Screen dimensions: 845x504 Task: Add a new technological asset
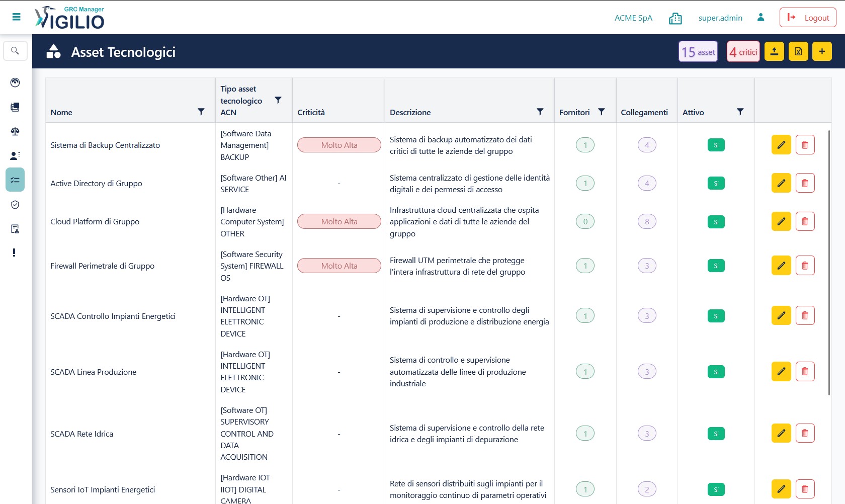click(822, 51)
